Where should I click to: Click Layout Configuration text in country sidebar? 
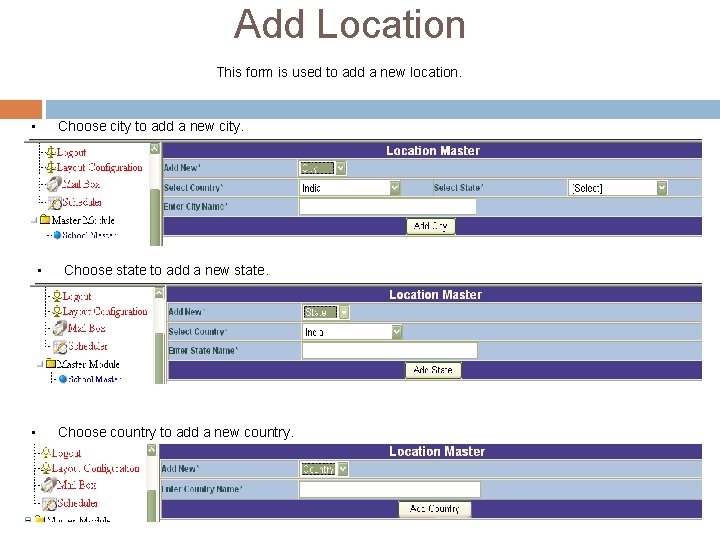(96, 468)
